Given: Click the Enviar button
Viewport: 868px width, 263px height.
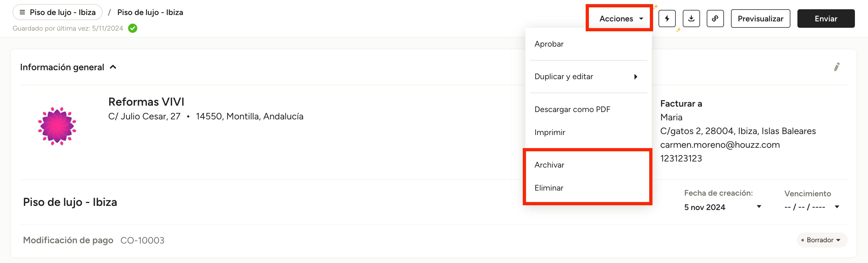Looking at the screenshot, I should coord(826,19).
